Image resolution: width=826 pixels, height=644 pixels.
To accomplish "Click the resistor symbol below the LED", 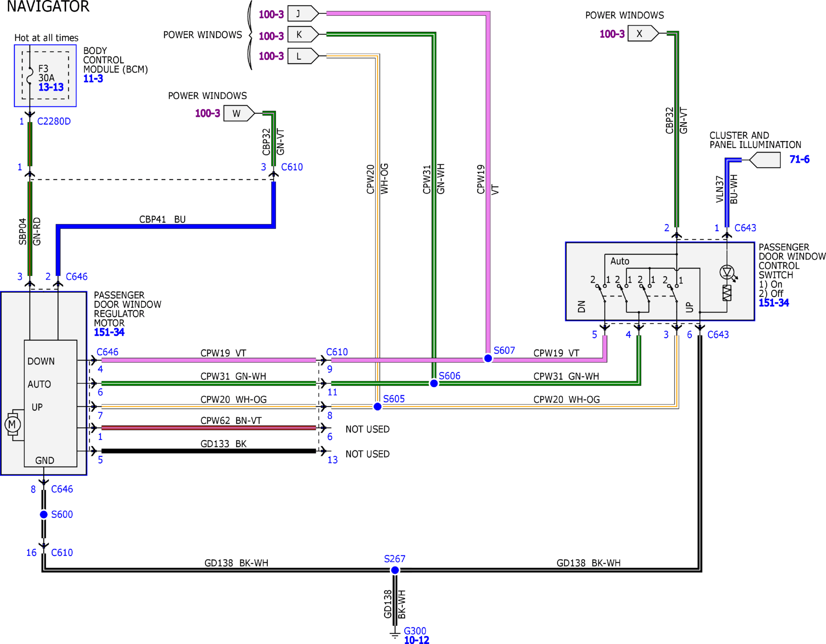I will (727, 293).
